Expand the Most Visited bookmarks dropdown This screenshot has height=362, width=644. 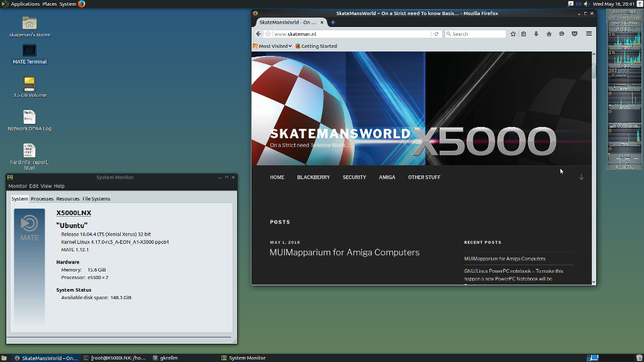272,46
